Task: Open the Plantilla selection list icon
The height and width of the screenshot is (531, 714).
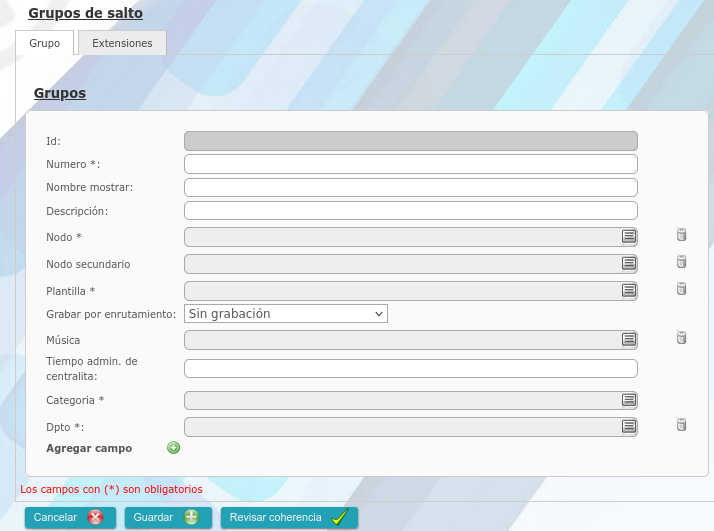Action: 629,290
